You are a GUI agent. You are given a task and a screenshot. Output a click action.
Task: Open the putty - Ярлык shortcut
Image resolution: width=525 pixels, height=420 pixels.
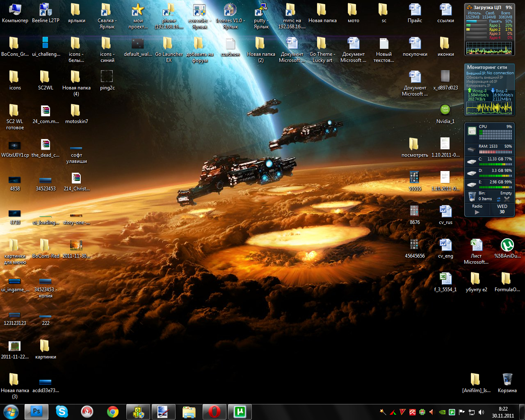coord(261,16)
